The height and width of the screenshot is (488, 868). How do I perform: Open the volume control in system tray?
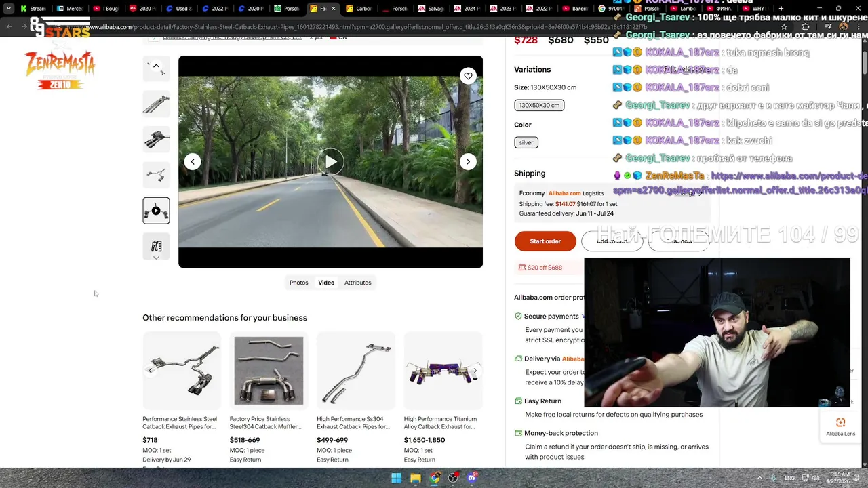(816, 478)
